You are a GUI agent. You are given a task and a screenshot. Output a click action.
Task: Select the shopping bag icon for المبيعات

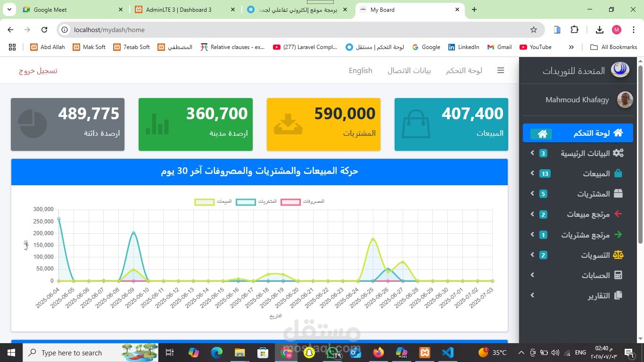pos(618,173)
